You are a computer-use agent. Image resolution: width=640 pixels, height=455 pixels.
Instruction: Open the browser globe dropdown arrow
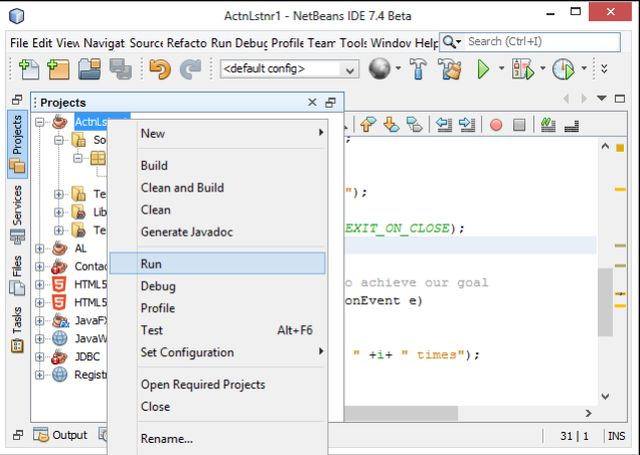pos(398,68)
